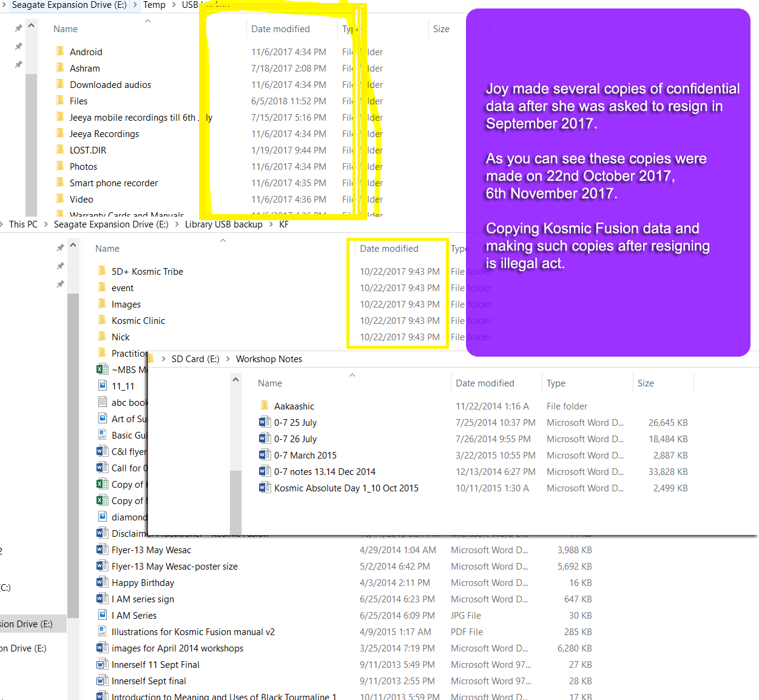The image size is (759, 700).
Task: Click the top pin icon in the KF window
Action: click(x=60, y=247)
